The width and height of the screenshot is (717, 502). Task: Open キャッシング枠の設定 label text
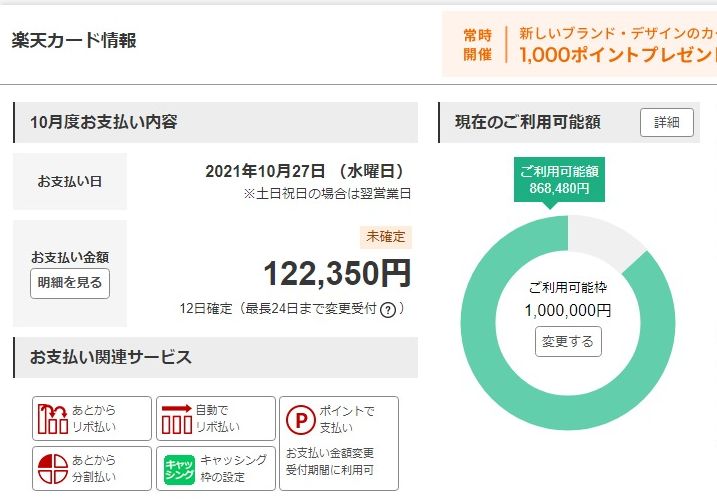(234, 469)
